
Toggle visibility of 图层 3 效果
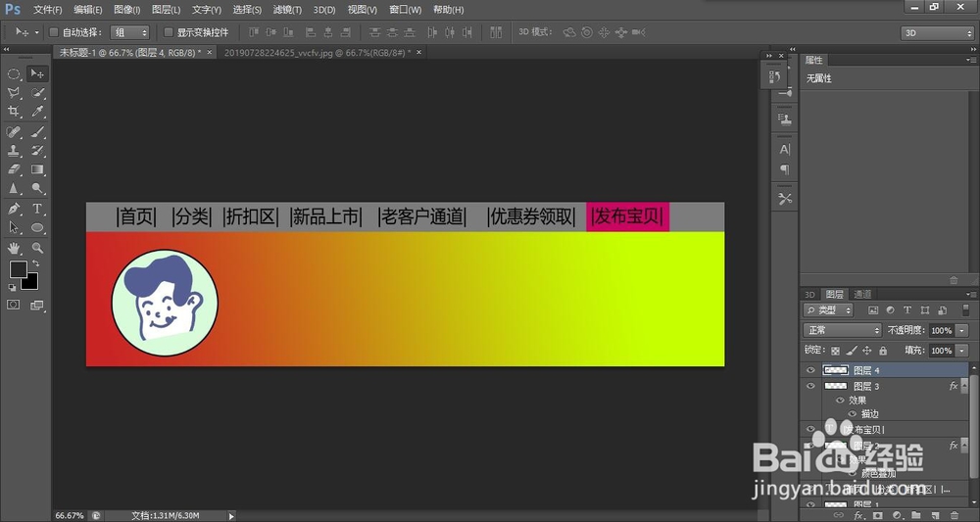(840, 401)
